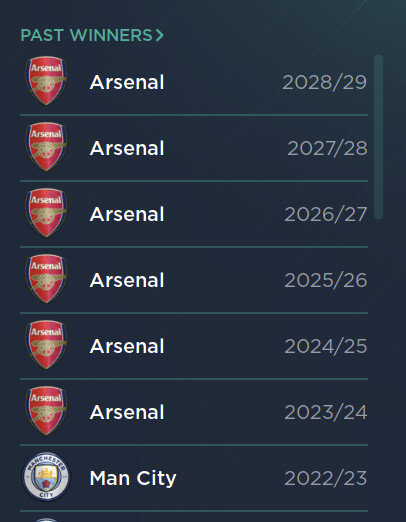Click the 2024/25 season label
Screen dimensions: 406x522
pos(326,346)
